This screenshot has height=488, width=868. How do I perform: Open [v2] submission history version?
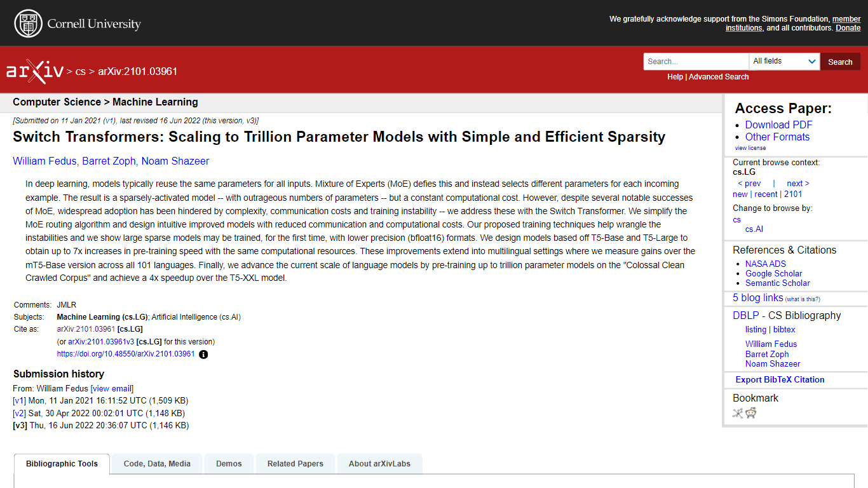(20, 413)
